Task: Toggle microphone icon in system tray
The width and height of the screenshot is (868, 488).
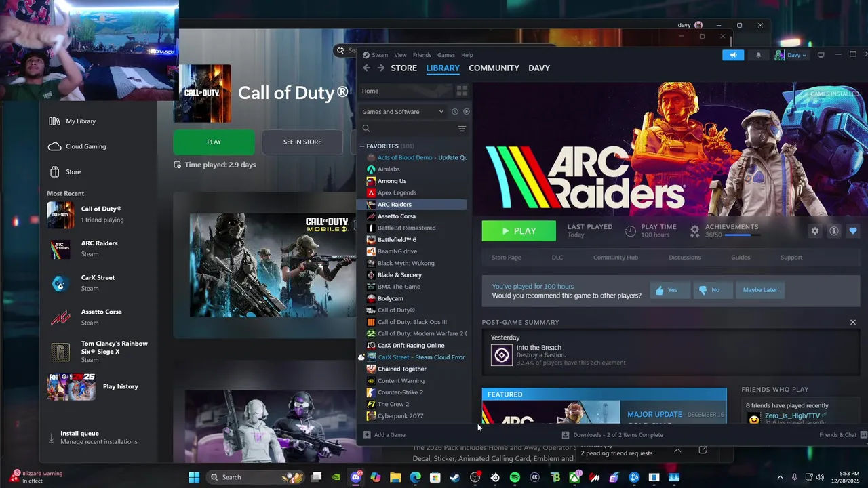Action: 794,477
